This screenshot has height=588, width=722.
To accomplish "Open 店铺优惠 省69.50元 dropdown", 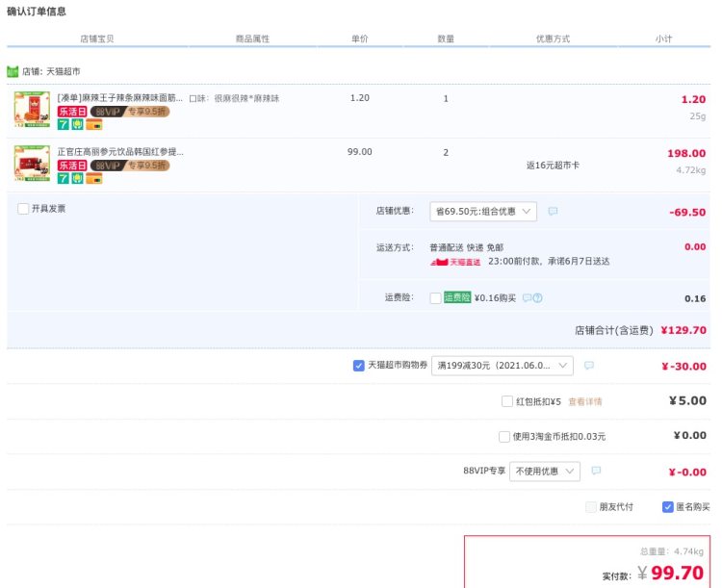I will (x=483, y=212).
